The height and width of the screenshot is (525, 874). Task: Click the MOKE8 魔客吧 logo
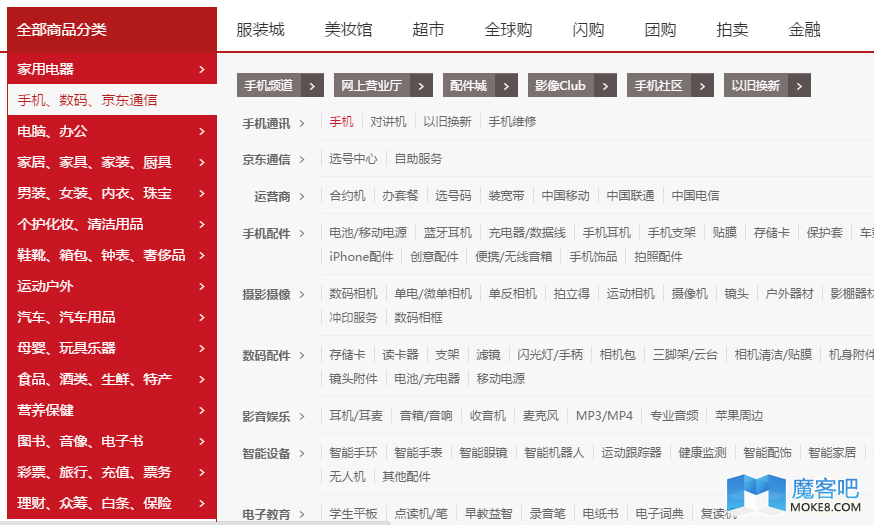click(x=792, y=495)
